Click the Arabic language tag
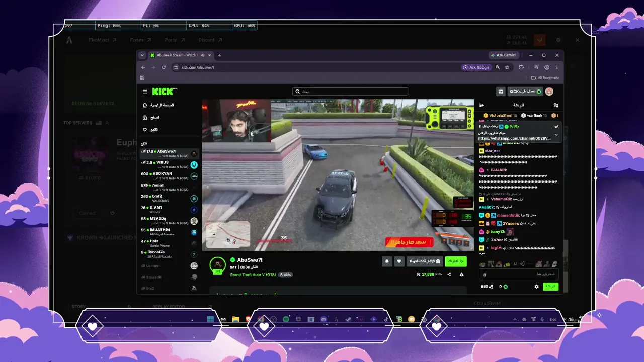 [286, 275]
